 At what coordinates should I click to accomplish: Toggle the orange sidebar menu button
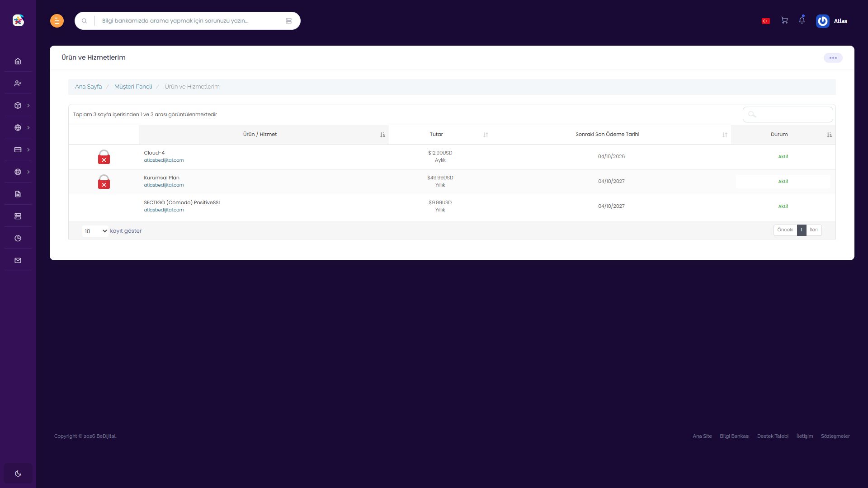pos(57,21)
